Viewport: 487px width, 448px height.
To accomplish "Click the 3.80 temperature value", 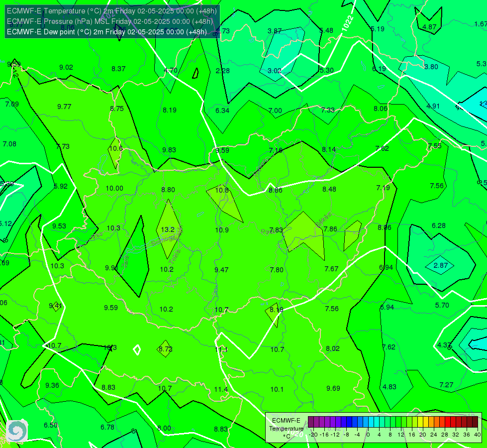I will pos(431,67).
